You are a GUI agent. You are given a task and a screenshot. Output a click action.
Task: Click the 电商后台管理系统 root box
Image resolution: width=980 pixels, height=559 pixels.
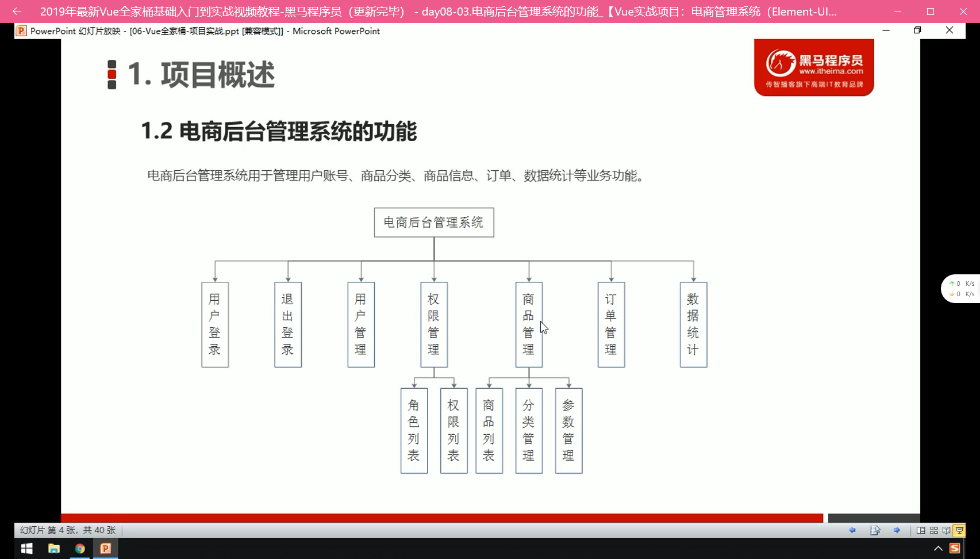click(x=434, y=223)
